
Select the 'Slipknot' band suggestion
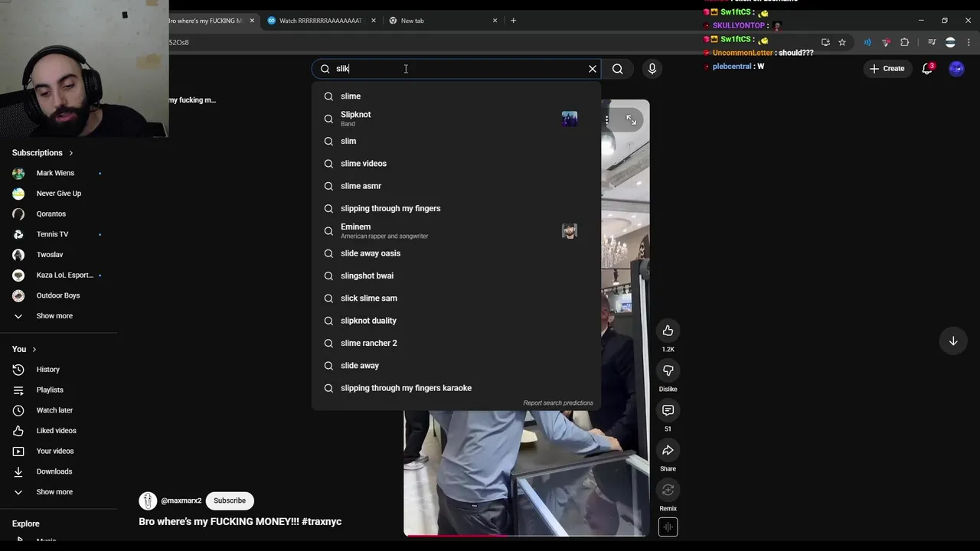456,119
